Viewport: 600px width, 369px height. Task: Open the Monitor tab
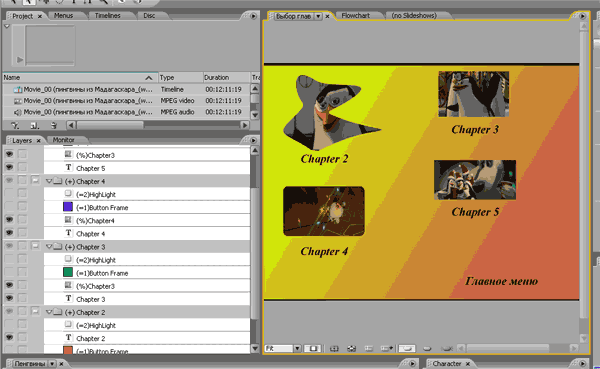click(64, 140)
